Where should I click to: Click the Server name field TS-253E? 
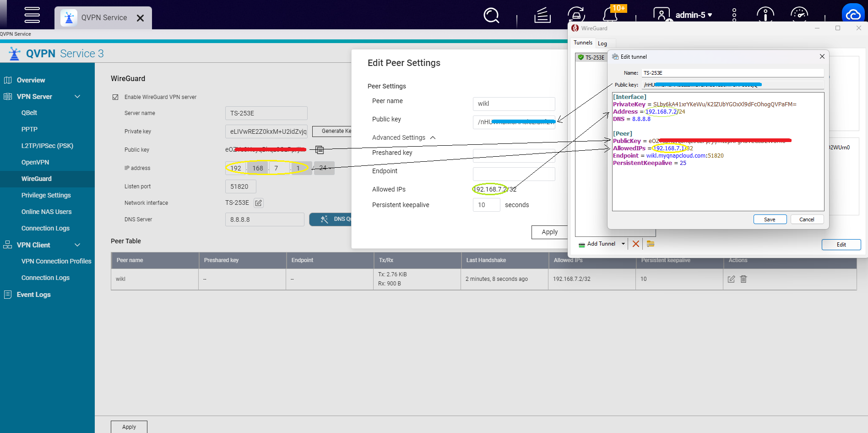[266, 113]
